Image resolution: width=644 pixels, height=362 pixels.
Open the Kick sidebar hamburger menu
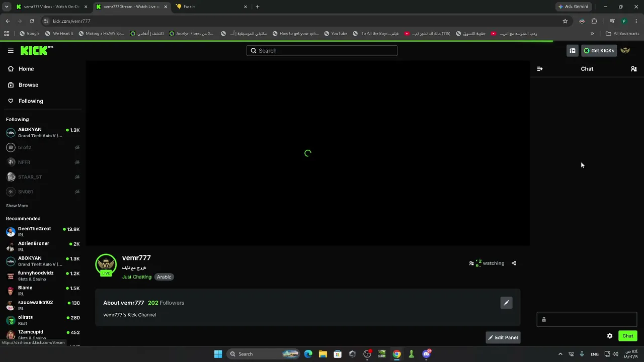[11, 51]
